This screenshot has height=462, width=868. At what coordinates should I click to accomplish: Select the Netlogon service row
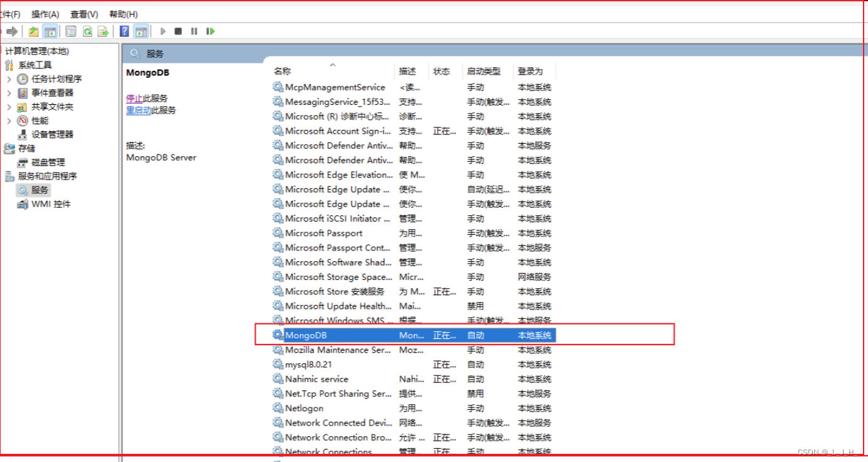pos(414,408)
